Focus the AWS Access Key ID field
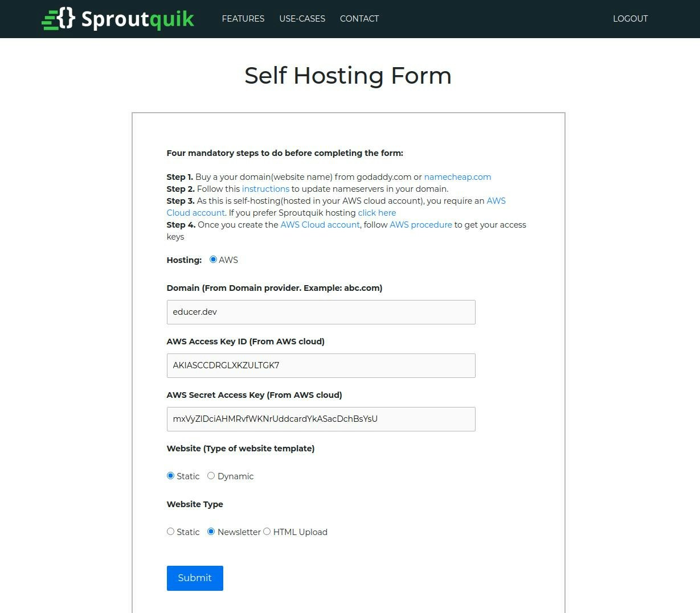 pyautogui.click(x=321, y=365)
